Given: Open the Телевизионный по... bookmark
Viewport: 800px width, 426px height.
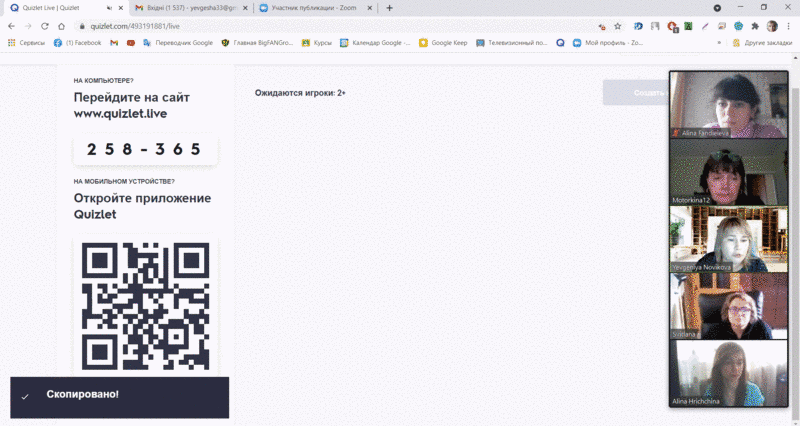Looking at the screenshot, I should coord(512,43).
